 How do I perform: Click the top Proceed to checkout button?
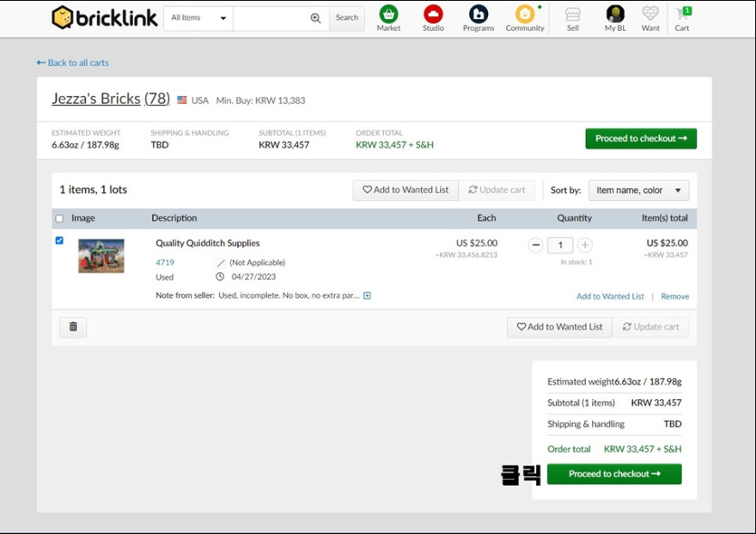point(641,138)
